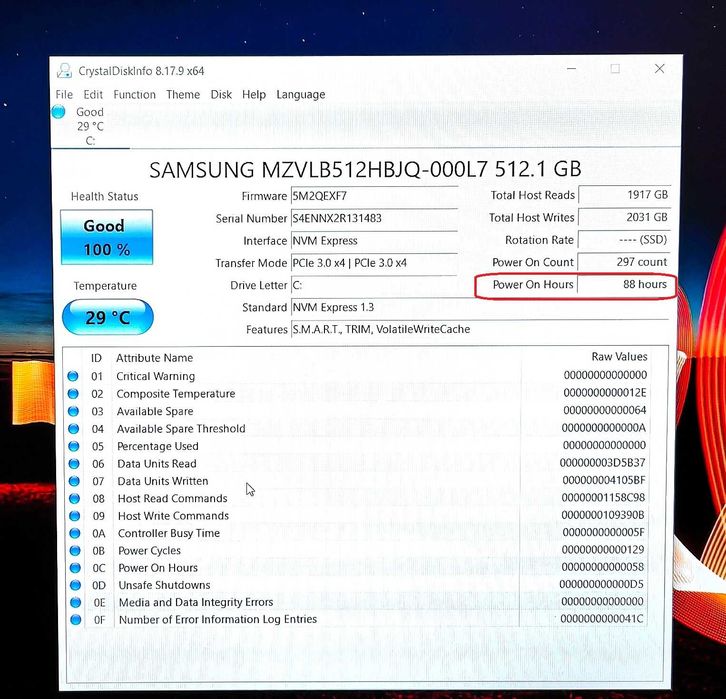Click the Firmware field 5M2QEXF7

click(374, 196)
